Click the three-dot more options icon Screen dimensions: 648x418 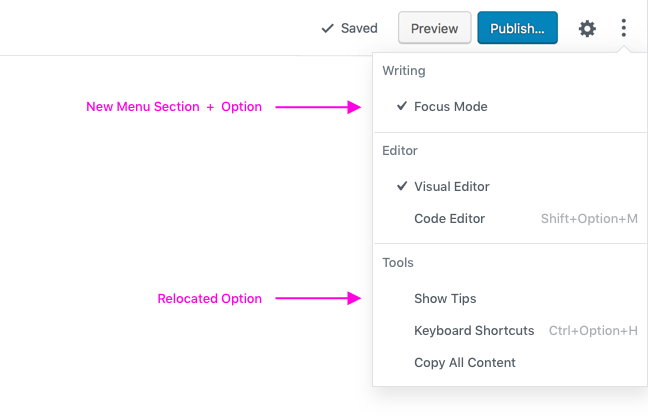(x=624, y=28)
